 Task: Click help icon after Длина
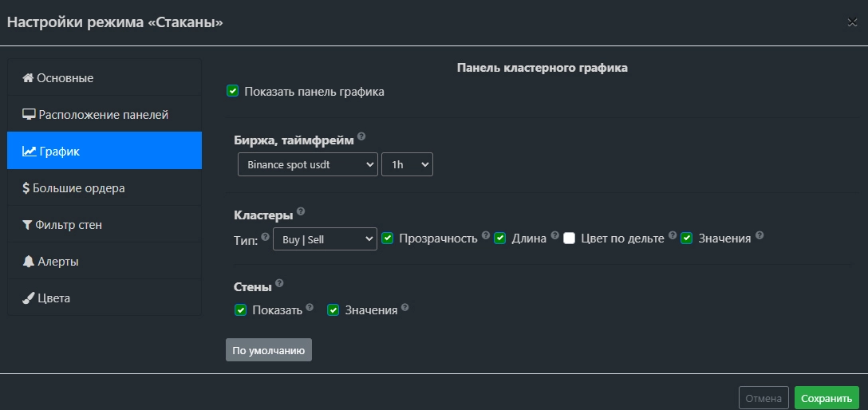(x=554, y=235)
